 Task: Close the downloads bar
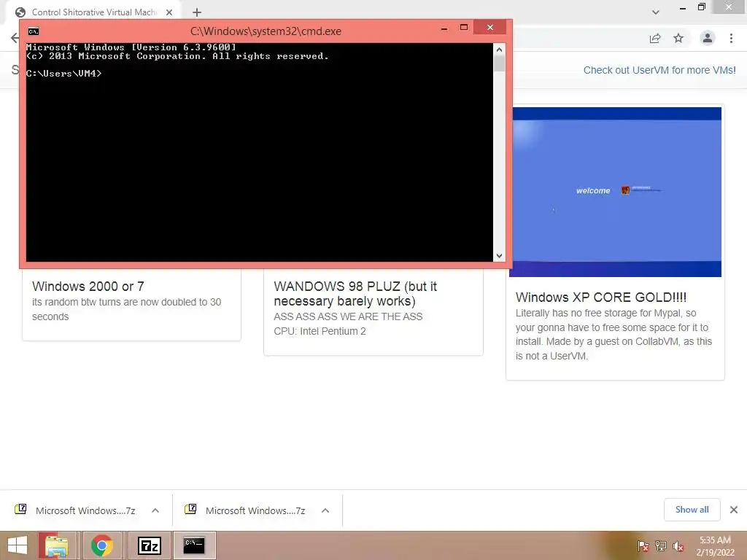point(734,510)
